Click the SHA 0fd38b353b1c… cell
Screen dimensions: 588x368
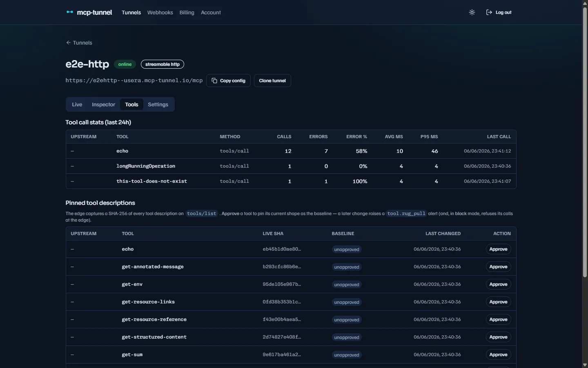[x=282, y=302]
